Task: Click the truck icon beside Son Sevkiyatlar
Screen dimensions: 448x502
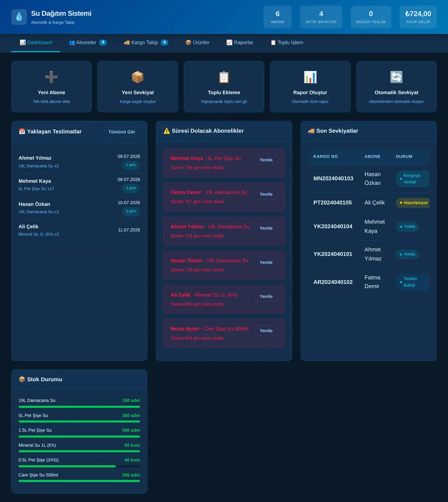Action: (x=311, y=131)
